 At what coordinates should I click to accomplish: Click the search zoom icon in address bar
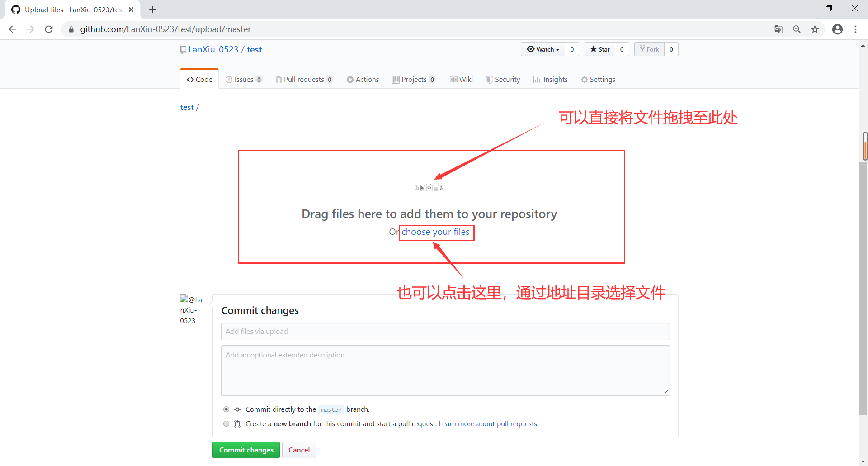pos(797,29)
